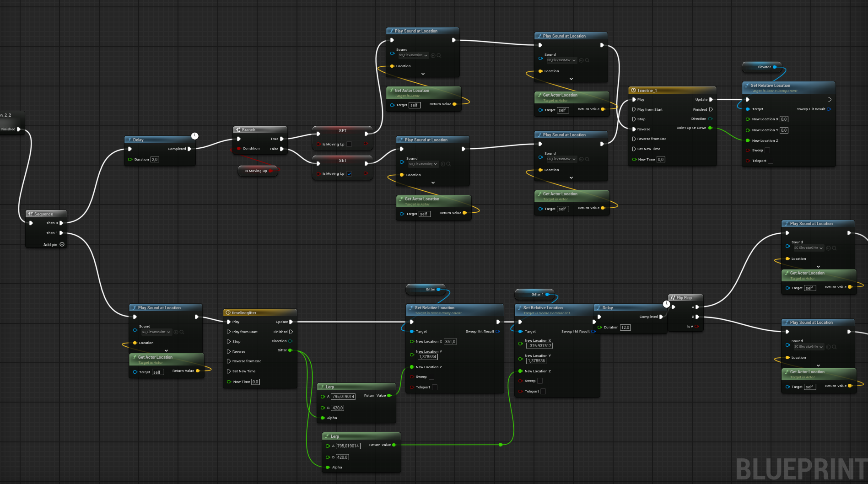
Task: Click the clock icon on Timeline_1 header
Action: 633,90
